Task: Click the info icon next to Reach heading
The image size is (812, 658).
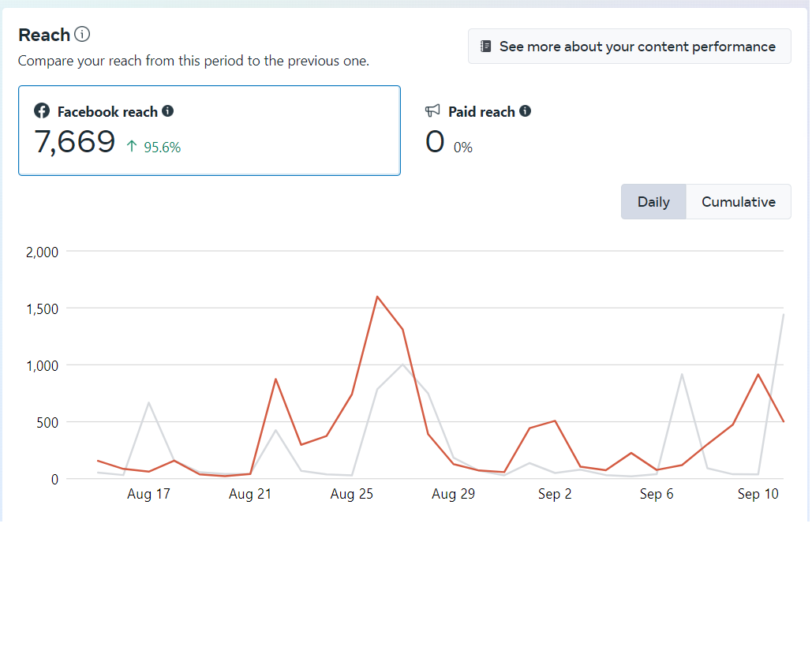Action: pyautogui.click(x=82, y=34)
